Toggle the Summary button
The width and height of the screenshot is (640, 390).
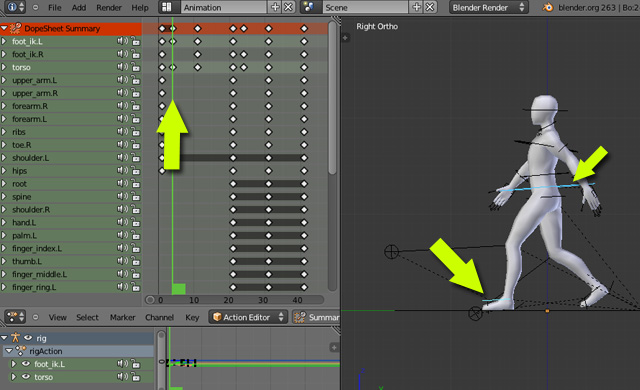316,317
